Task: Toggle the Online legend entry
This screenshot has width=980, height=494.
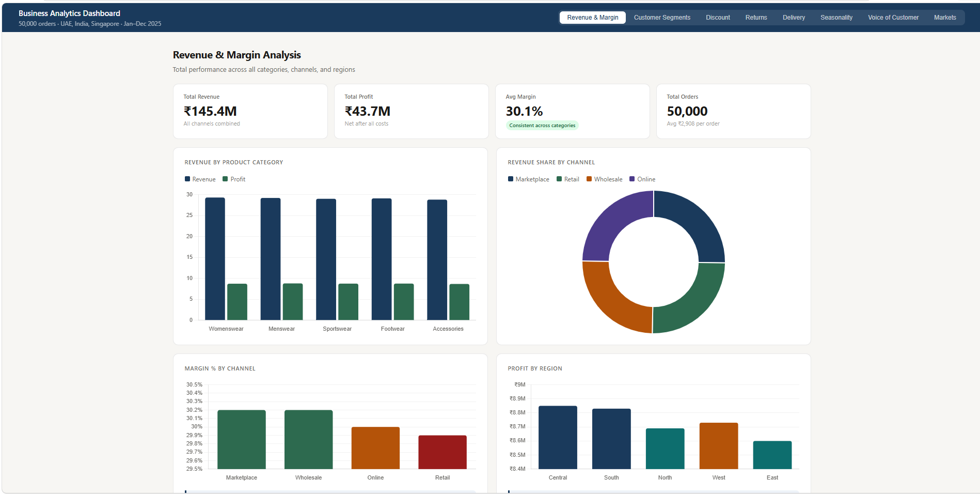Action: 642,179
